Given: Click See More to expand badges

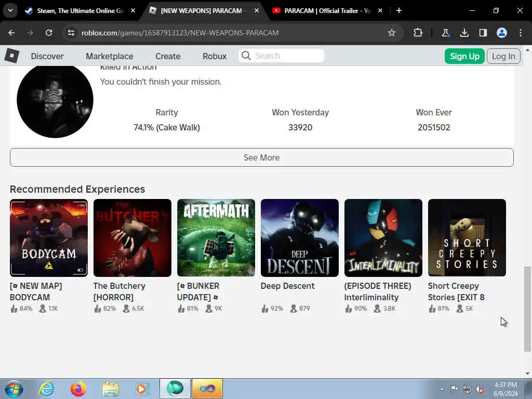Looking at the screenshot, I should click(262, 157).
